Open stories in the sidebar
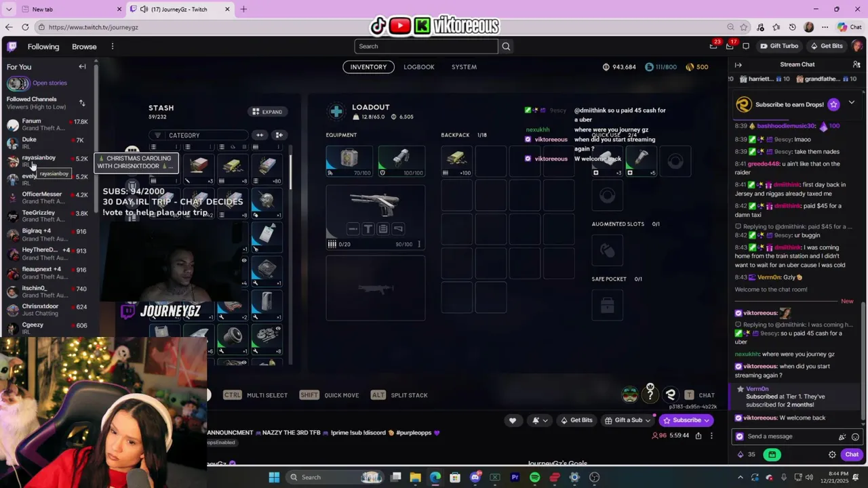The height and width of the screenshot is (488, 868). click(50, 83)
